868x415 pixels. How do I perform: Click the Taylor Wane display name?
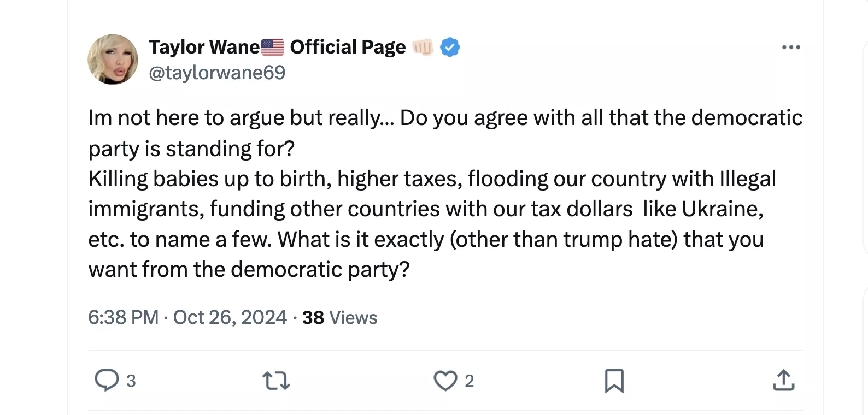point(204,48)
